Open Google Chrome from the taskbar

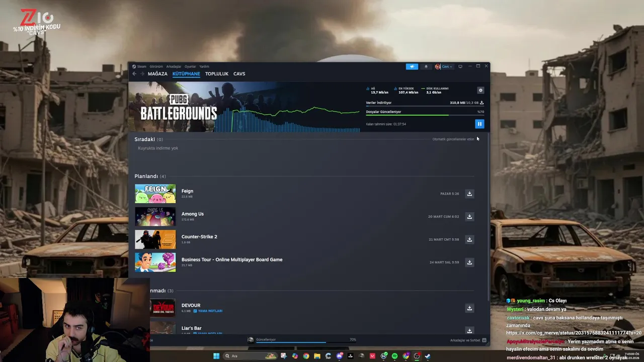(x=306, y=356)
